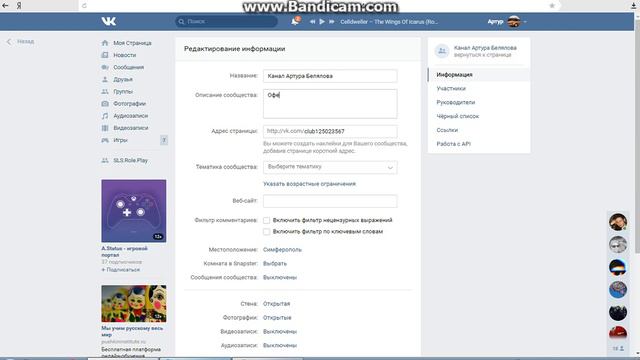This screenshot has height=360, width=640.
Task: Open SLS Role Play group icon
Action: pyautogui.click(x=105, y=160)
